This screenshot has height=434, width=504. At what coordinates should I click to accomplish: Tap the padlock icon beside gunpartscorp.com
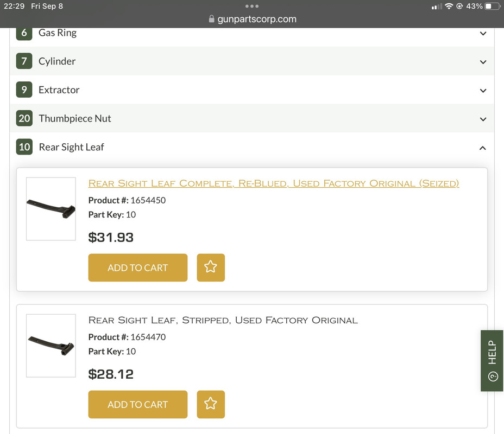tap(211, 18)
